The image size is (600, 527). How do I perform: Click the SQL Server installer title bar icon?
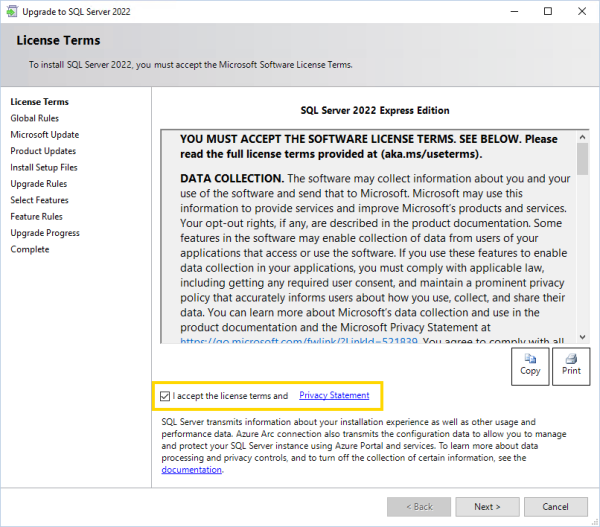pyautogui.click(x=13, y=11)
